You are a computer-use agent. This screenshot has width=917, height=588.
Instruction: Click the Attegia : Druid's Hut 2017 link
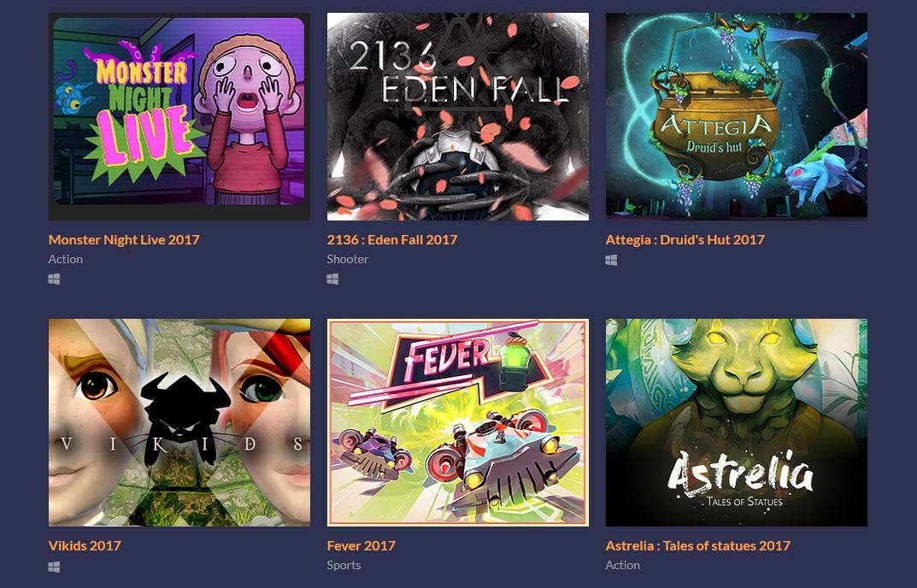pos(685,240)
